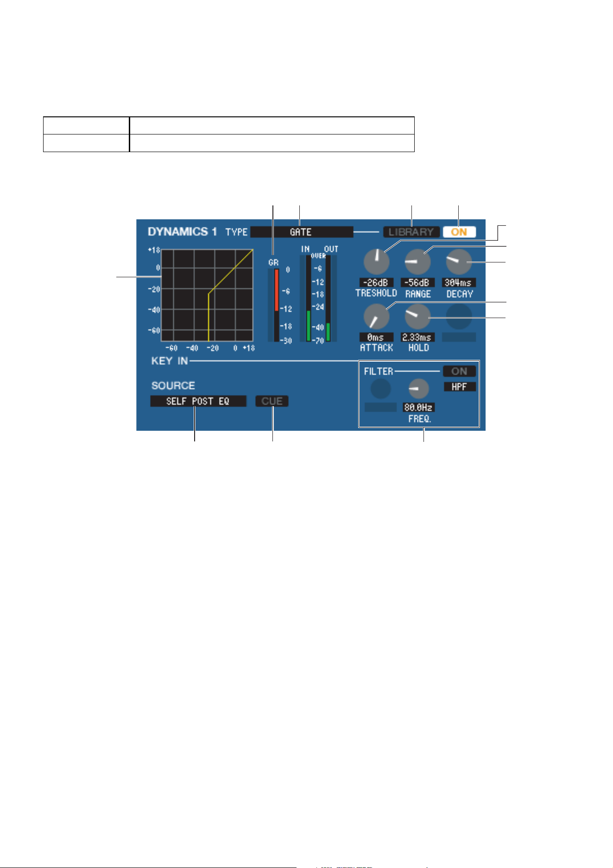Click the FILTER section label
This screenshot has width=613, height=868.
[379, 371]
